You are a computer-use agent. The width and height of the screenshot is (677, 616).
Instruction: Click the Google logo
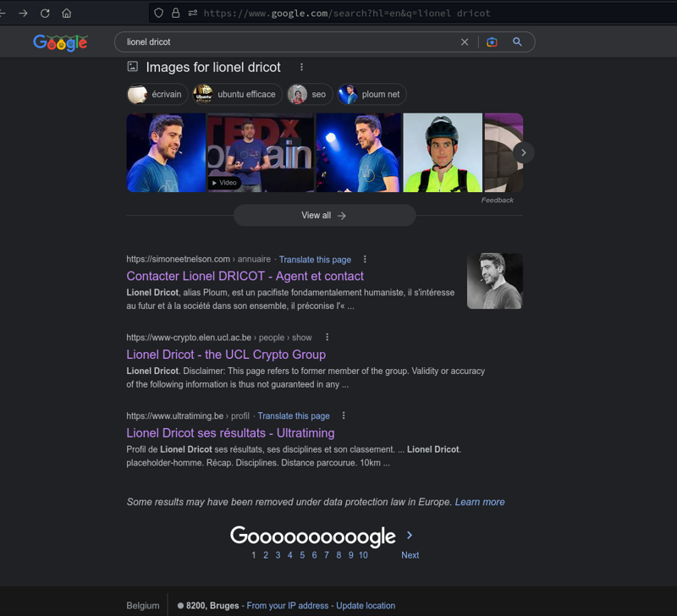pyautogui.click(x=60, y=42)
